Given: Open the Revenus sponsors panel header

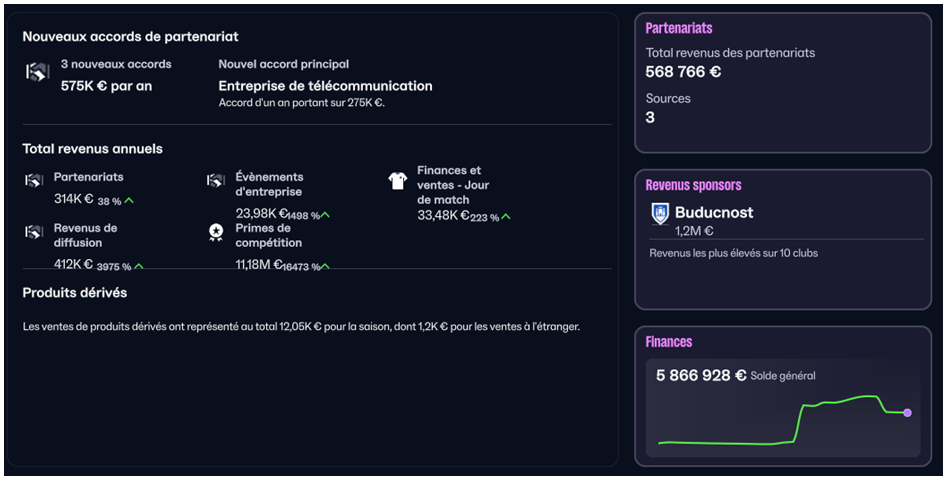Looking at the screenshot, I should coord(693,185).
